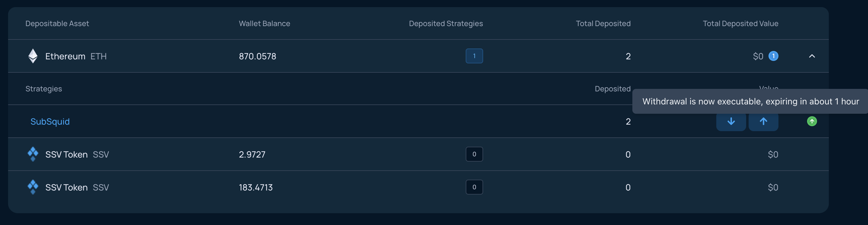Click the up-arrow button for SubSquid
The image size is (868, 225).
click(763, 122)
